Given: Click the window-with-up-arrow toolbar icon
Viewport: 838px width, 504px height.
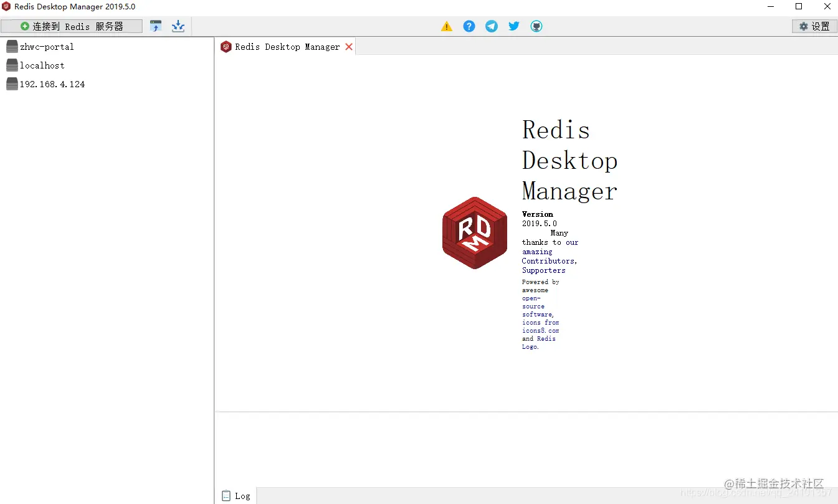Looking at the screenshot, I should tap(156, 26).
